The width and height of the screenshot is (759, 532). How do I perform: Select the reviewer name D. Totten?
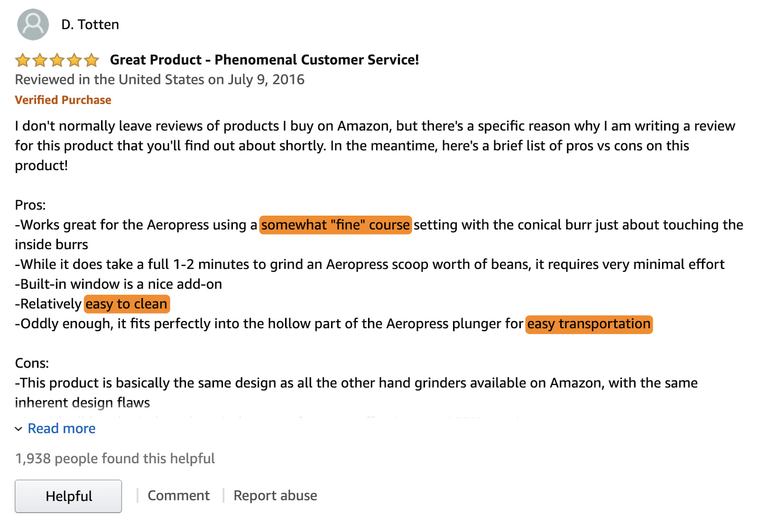[x=90, y=25]
